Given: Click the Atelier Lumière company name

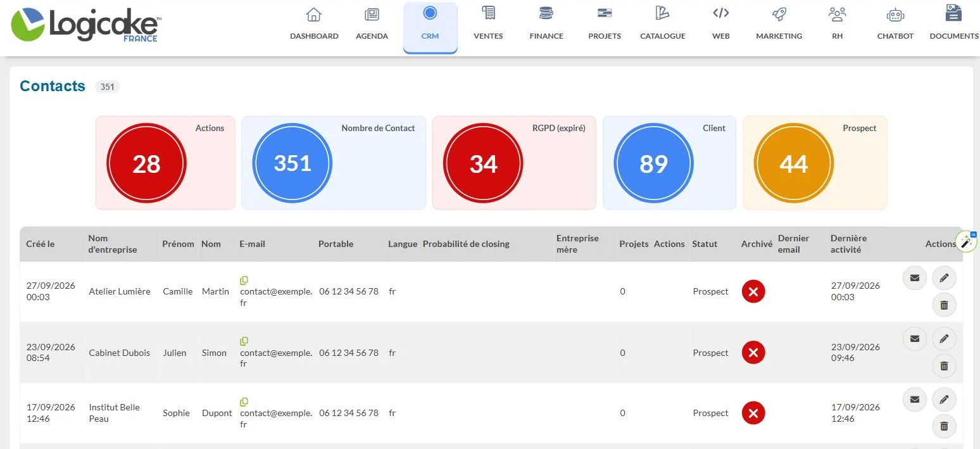Looking at the screenshot, I should pyautogui.click(x=120, y=291).
